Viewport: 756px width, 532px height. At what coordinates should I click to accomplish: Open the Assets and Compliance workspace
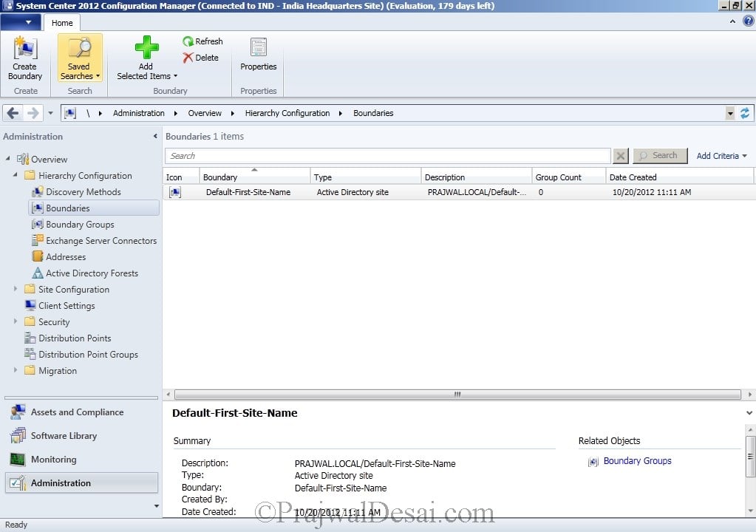pos(81,412)
